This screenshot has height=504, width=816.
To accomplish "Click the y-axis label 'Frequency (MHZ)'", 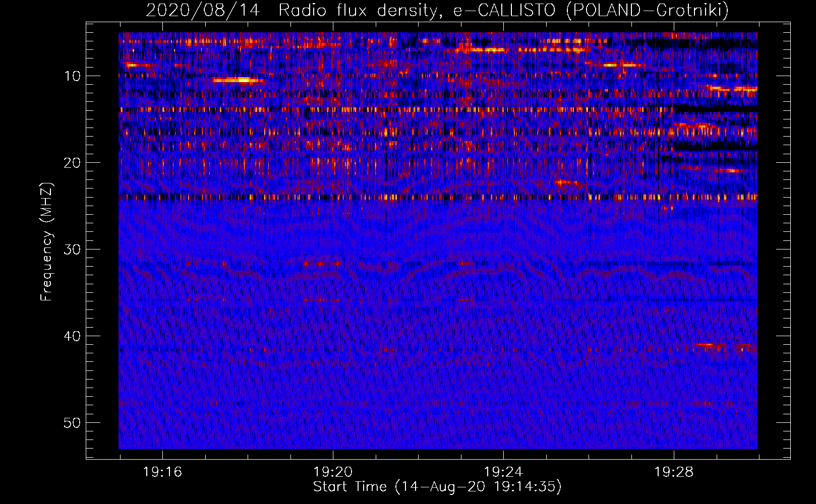I will click(x=46, y=242).
